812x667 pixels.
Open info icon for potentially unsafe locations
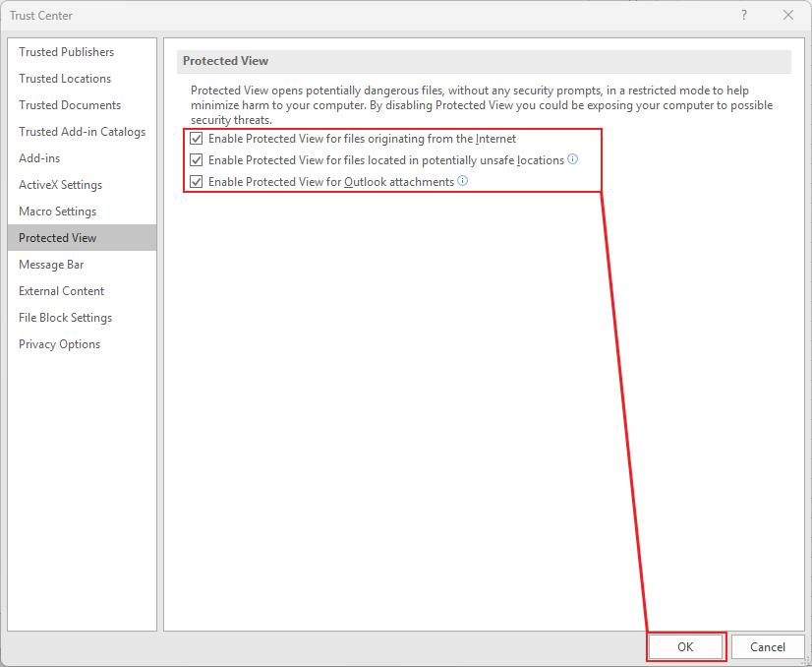pos(572,159)
